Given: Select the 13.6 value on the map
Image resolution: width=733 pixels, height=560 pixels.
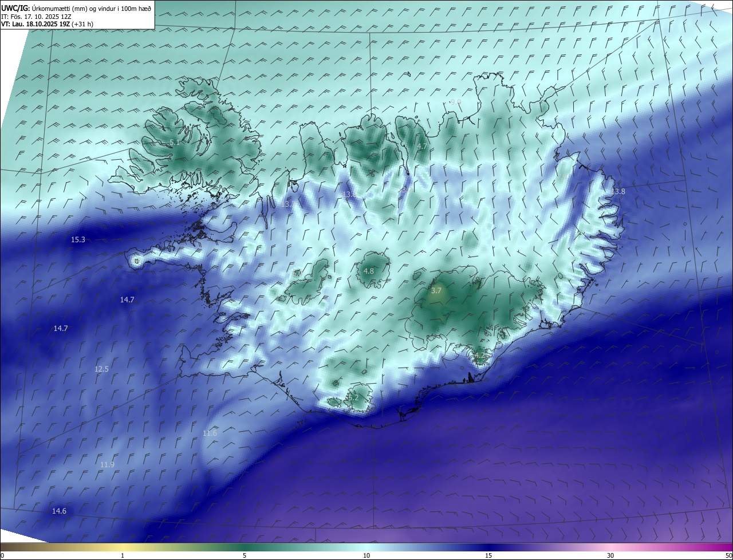Looking at the screenshot, I should click(349, 195).
